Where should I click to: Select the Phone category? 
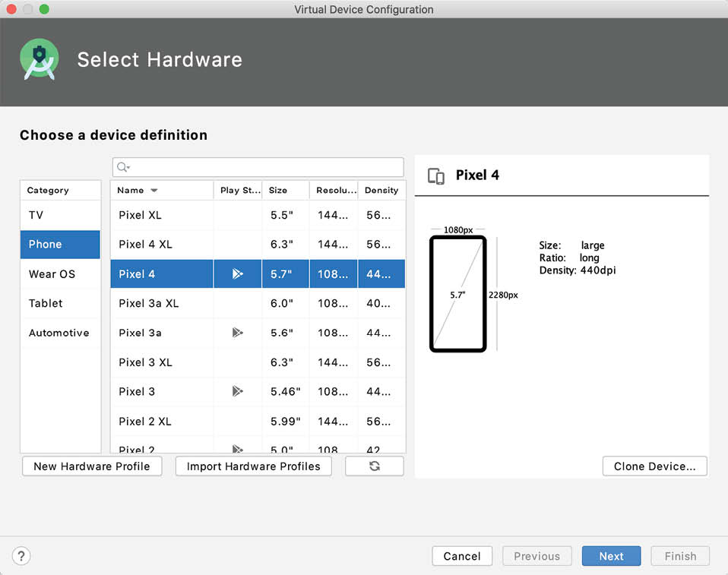coord(60,244)
